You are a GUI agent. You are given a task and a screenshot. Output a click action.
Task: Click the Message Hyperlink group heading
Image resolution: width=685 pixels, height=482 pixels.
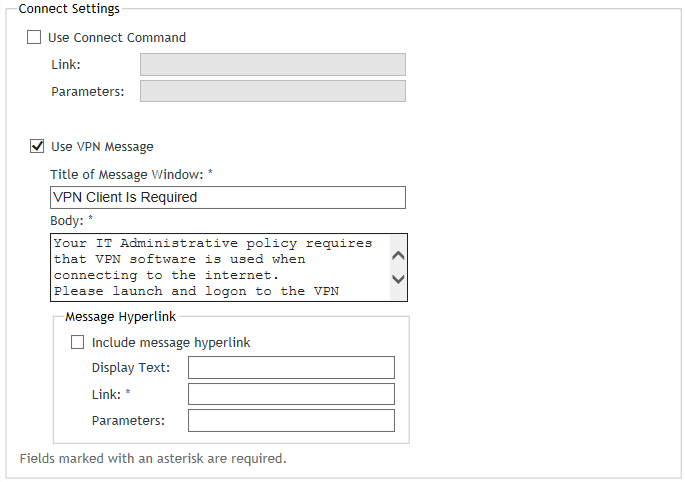coord(121,316)
